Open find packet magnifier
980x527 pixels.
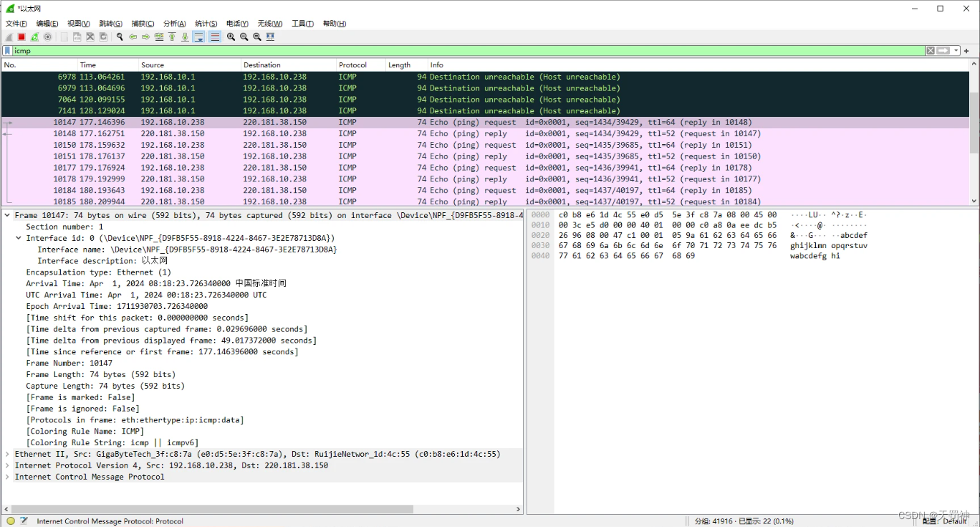pyautogui.click(x=120, y=37)
